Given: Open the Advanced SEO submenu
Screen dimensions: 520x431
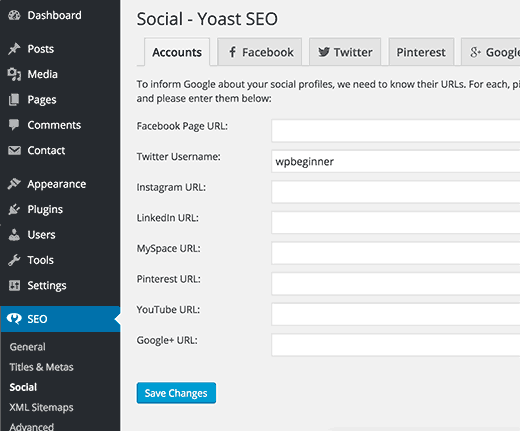Looking at the screenshot, I should (x=32, y=427).
